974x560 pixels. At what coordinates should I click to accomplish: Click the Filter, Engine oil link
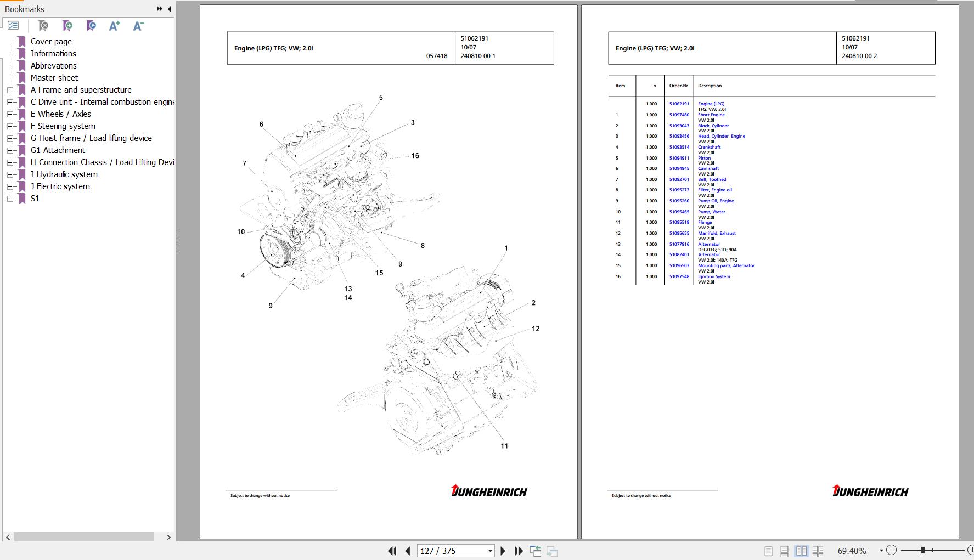pyautogui.click(x=715, y=190)
